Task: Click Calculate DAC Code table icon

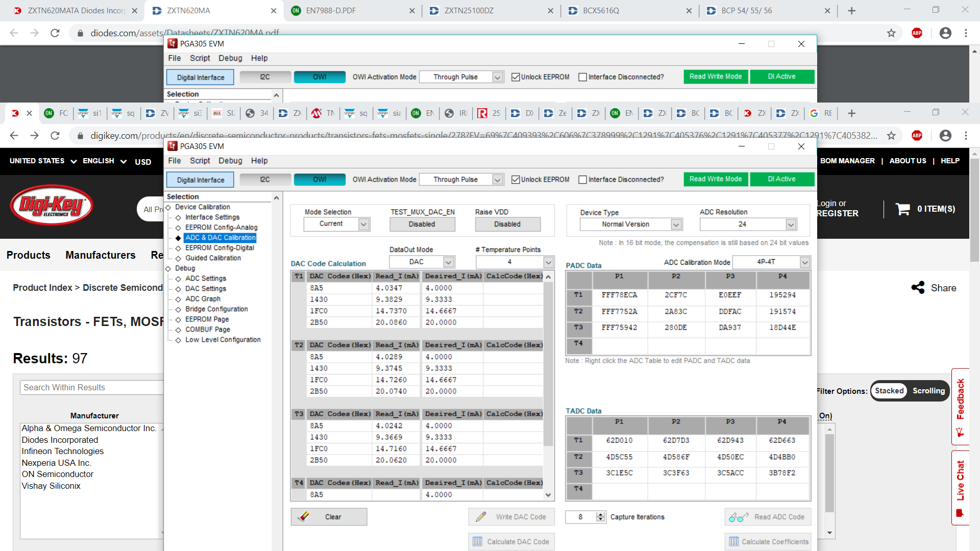Action: pyautogui.click(x=477, y=541)
